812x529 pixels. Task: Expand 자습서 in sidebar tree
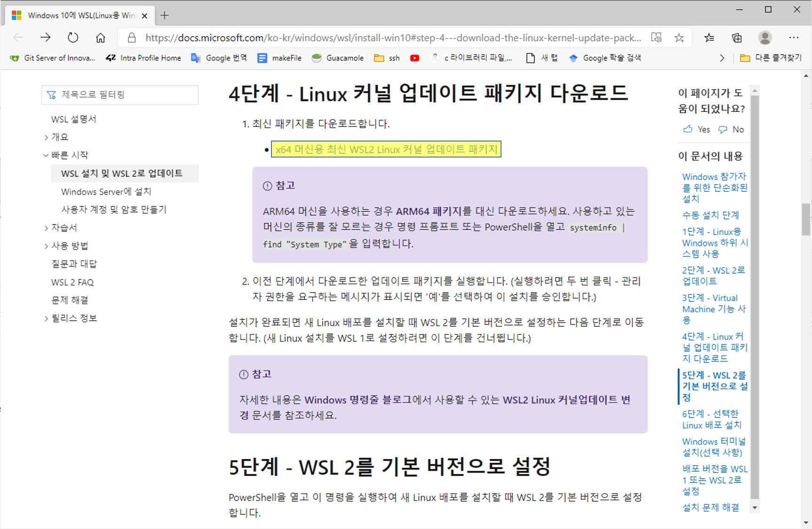click(x=46, y=228)
